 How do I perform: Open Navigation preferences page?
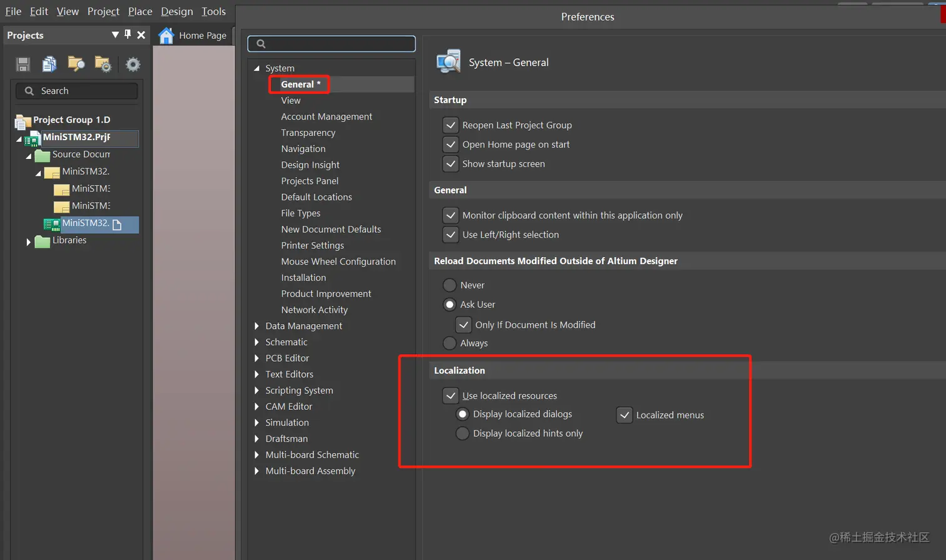point(303,149)
